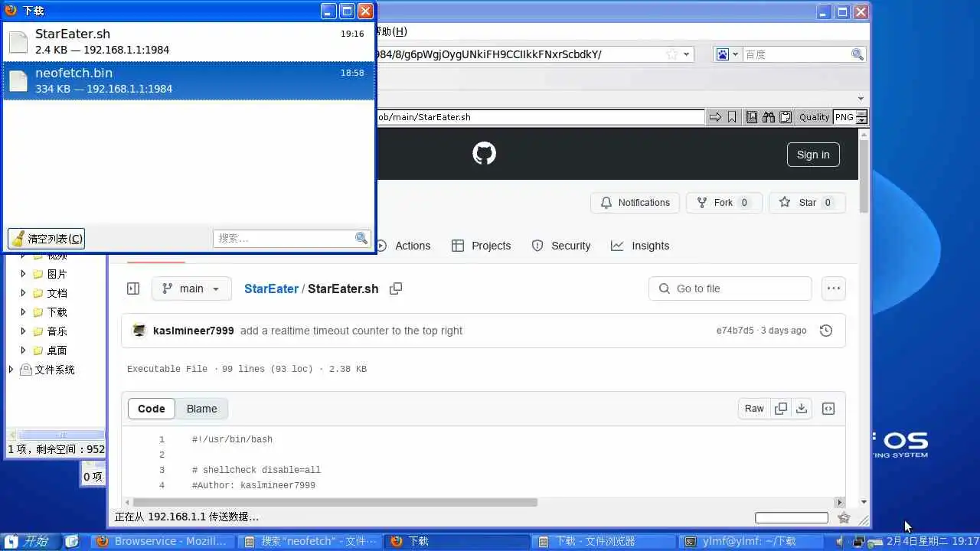The height and width of the screenshot is (551, 980).
Task: Click the 开始 start button
Action: [x=31, y=541]
